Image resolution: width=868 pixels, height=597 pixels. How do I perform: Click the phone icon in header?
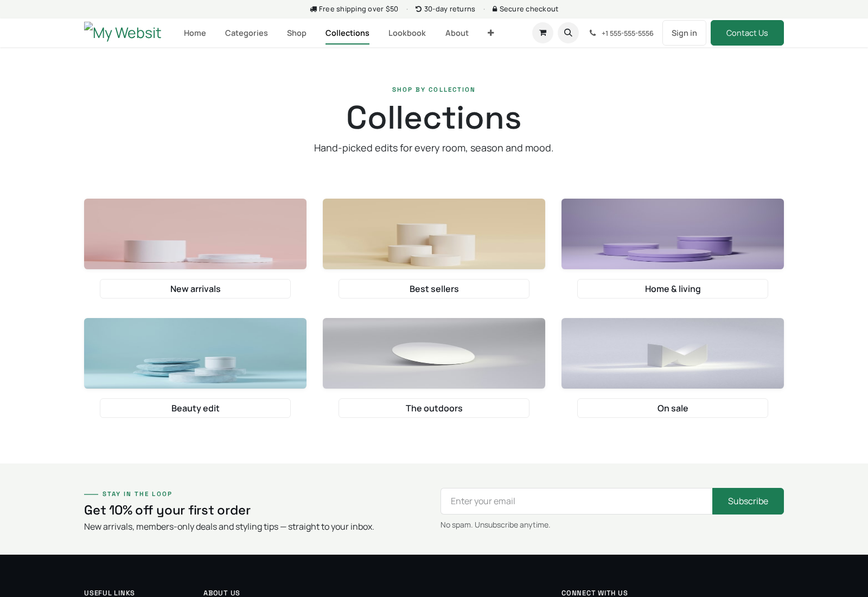point(592,33)
